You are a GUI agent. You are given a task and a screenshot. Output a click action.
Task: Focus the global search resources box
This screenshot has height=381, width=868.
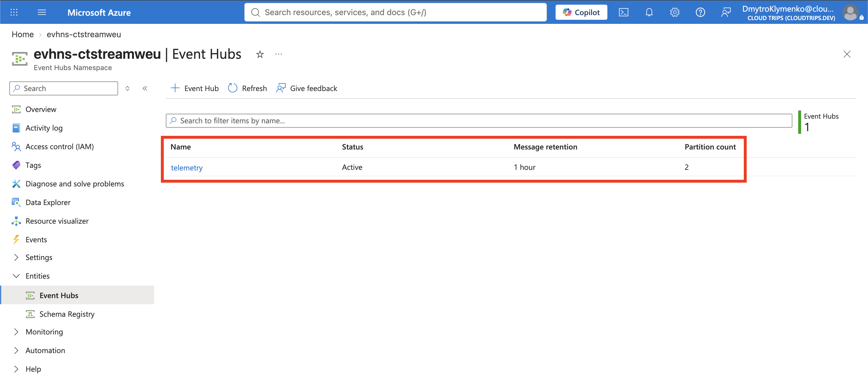click(x=395, y=13)
